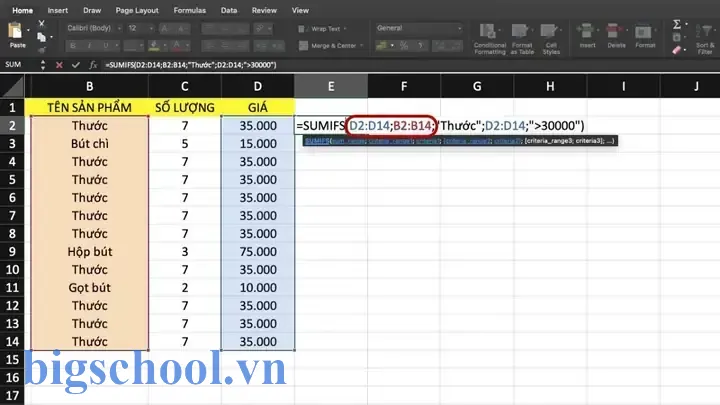The width and height of the screenshot is (720, 405).
Task: Open the Name Box stepper arrows
Action: point(43,65)
